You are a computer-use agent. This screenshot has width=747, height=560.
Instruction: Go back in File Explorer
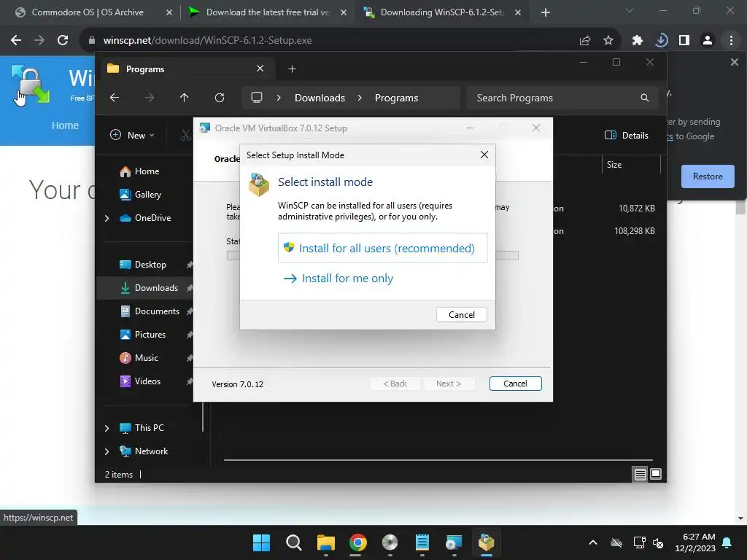tap(115, 98)
